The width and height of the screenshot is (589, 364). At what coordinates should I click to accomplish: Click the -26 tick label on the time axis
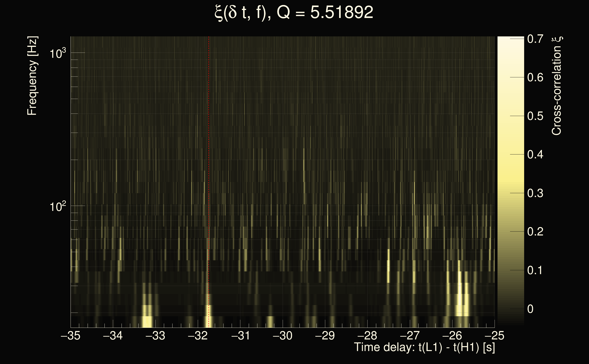click(x=452, y=336)
